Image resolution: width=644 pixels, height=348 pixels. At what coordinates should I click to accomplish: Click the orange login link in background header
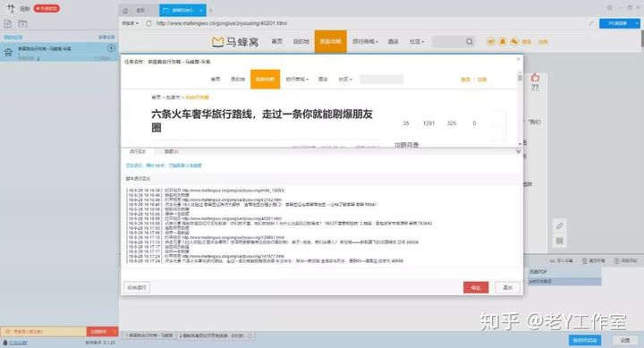coord(527,42)
